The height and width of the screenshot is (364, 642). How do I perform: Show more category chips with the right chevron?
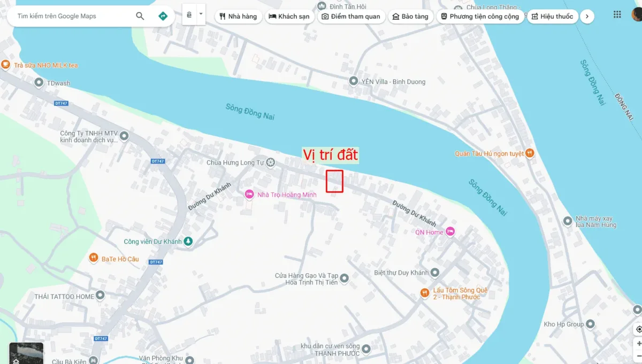(x=587, y=17)
